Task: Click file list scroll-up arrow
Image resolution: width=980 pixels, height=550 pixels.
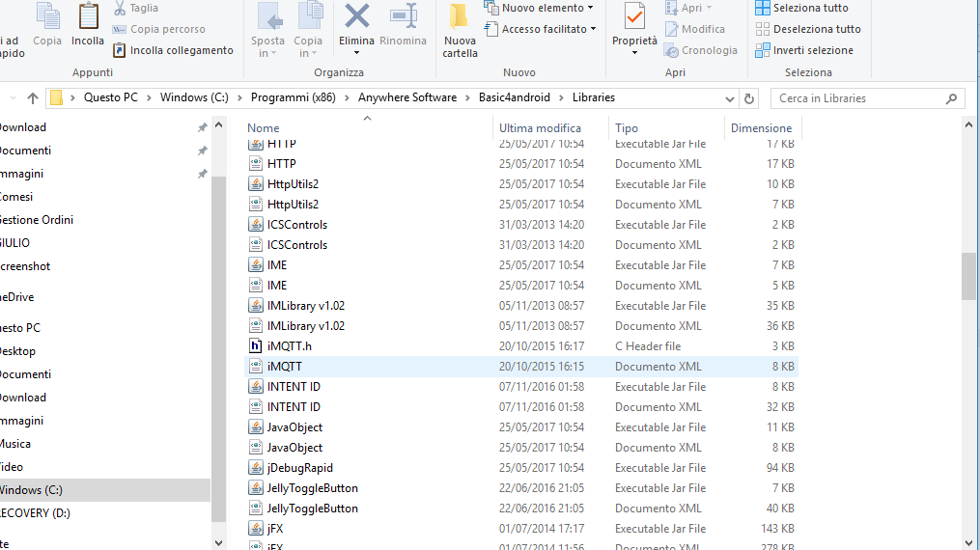Action: coord(968,124)
